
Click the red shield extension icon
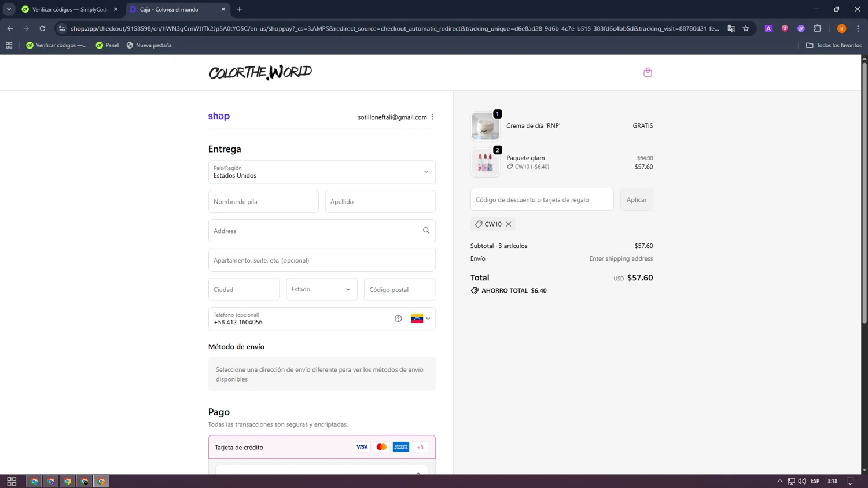point(785,28)
